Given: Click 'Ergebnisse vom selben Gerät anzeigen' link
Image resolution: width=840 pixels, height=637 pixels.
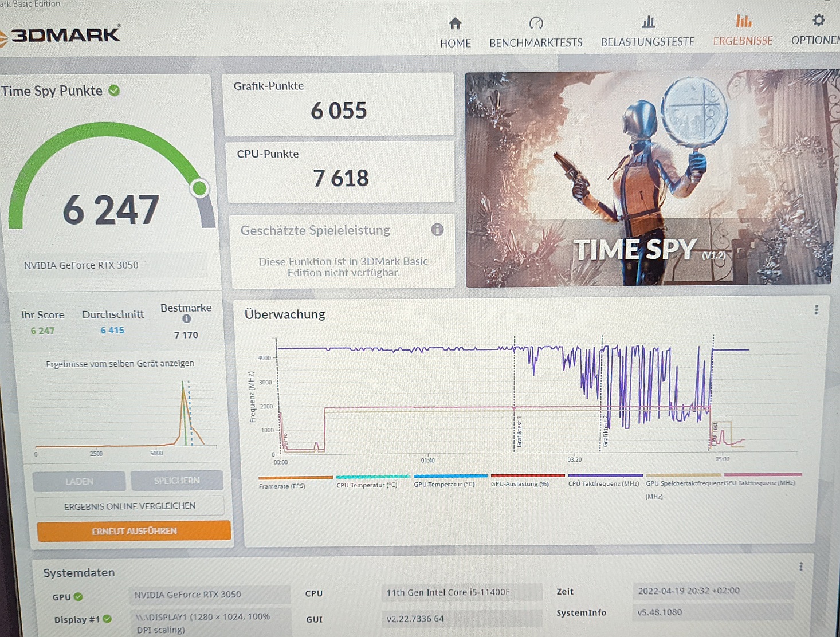Looking at the screenshot, I should tap(120, 363).
